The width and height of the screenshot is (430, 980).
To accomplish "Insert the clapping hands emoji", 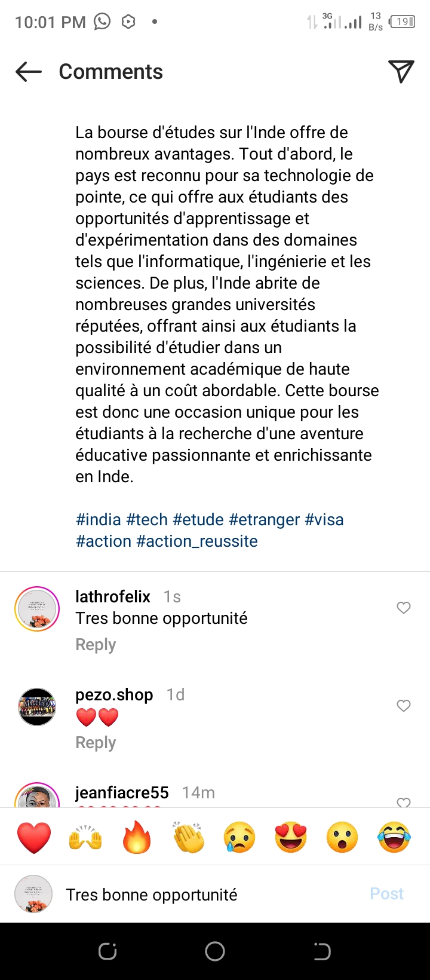I will pos(188,837).
